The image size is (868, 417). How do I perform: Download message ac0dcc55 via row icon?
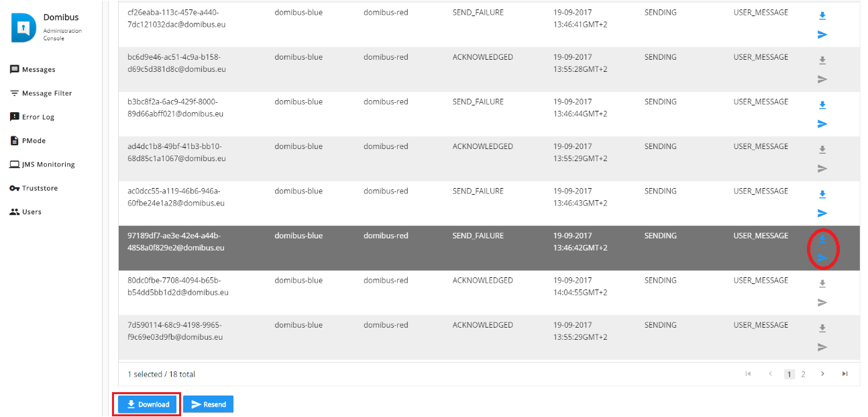point(822,195)
